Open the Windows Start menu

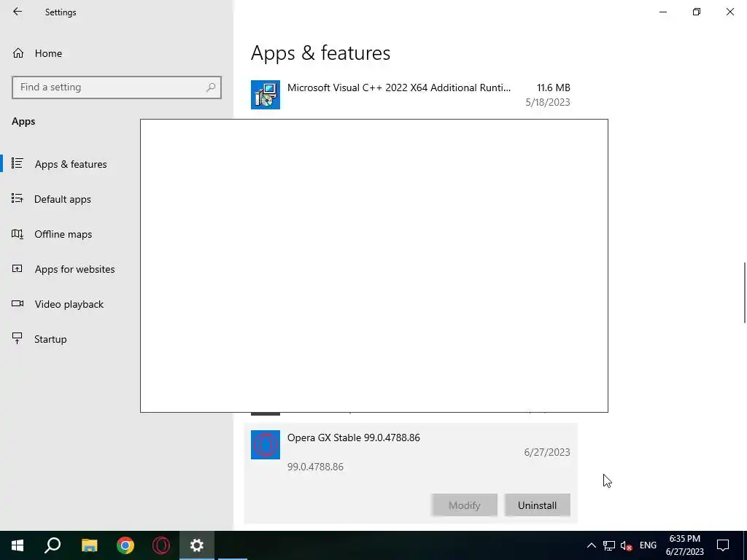click(x=18, y=545)
